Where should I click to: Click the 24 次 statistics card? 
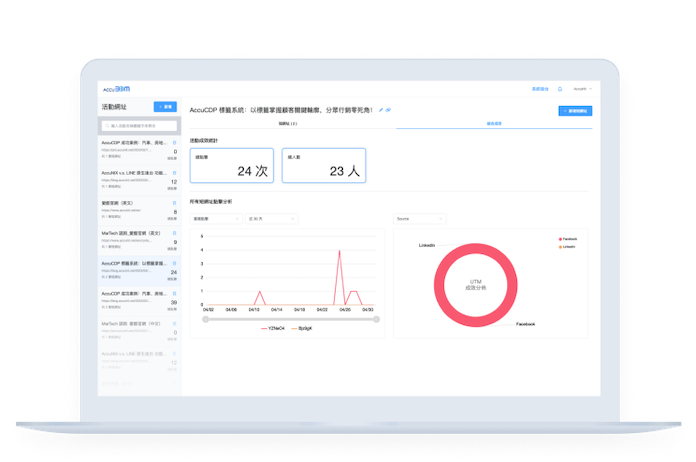(232, 166)
